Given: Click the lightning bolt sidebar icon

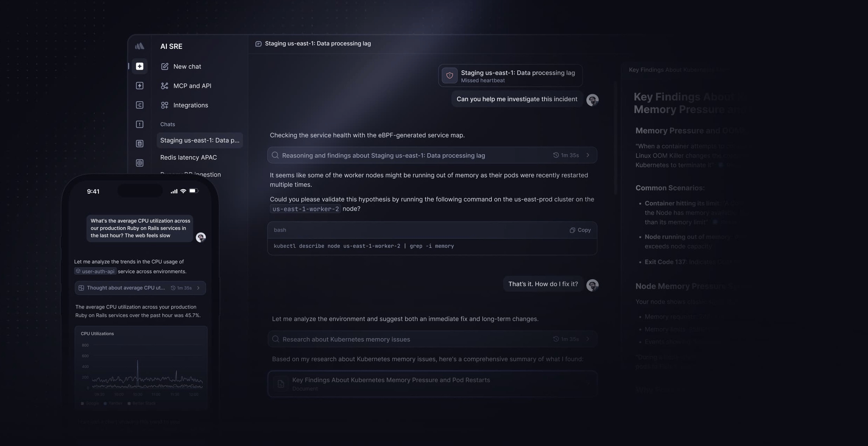Looking at the screenshot, I should [140, 86].
